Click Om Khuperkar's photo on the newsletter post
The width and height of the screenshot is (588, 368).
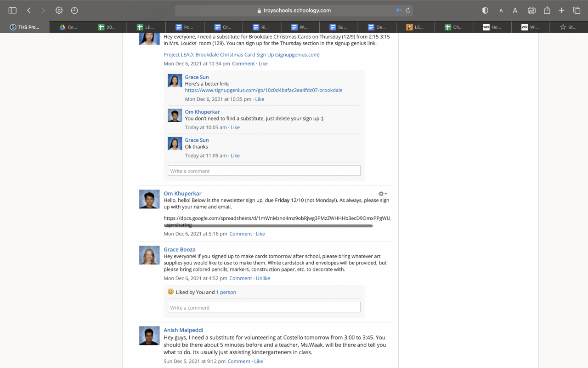(x=149, y=199)
